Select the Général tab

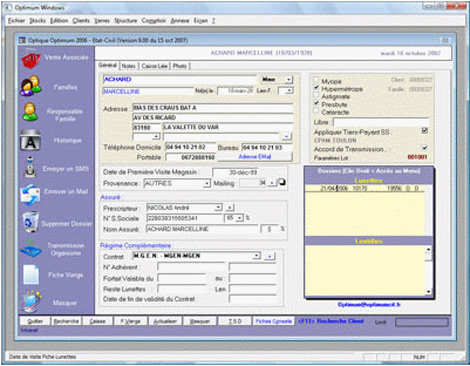coord(108,65)
